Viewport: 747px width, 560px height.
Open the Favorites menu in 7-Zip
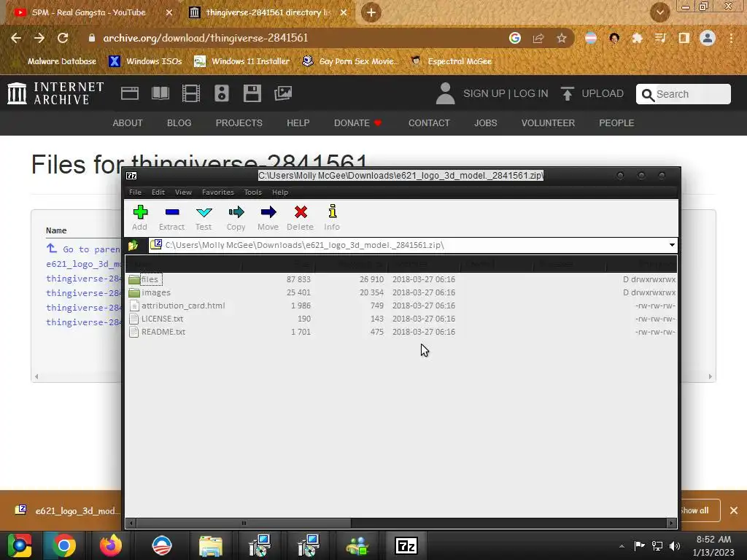coord(217,192)
